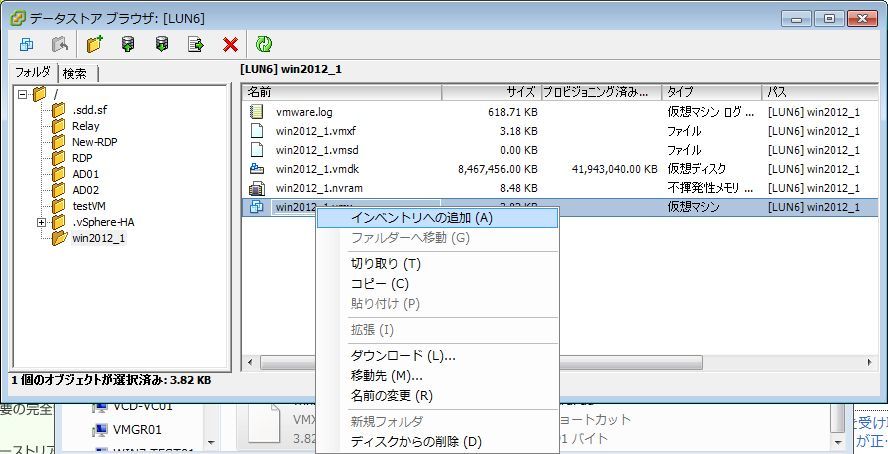Create a new folder with toolbar icon
Viewport: 888px width, 454px height.
coord(95,44)
